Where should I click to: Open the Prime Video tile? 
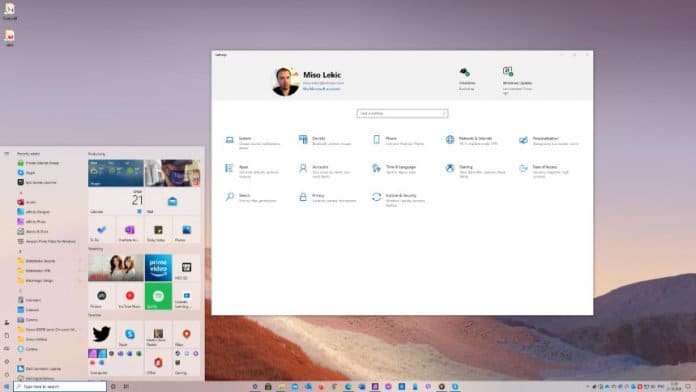pyautogui.click(x=158, y=268)
